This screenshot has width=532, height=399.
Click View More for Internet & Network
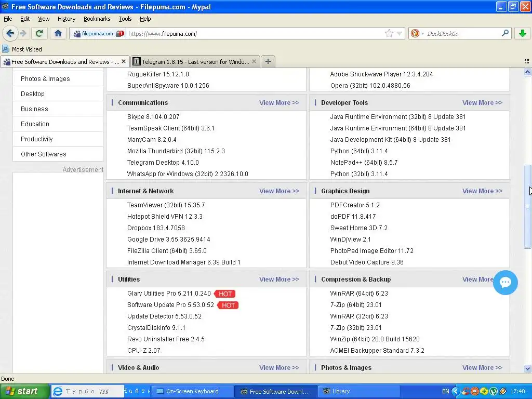(x=279, y=191)
